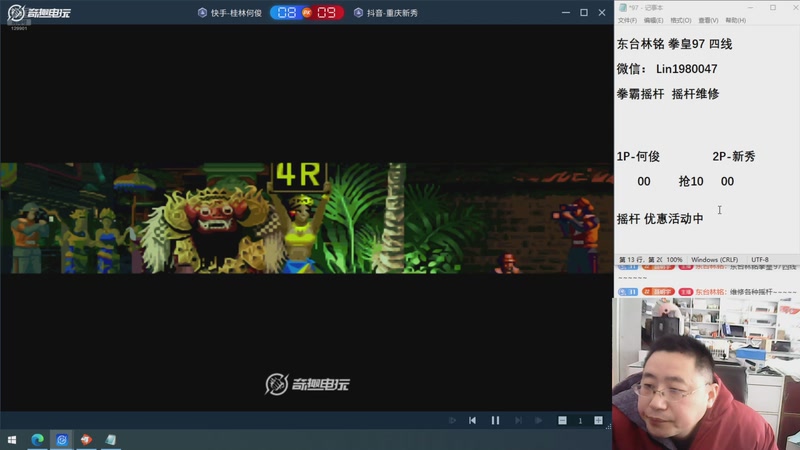Click the 100% zoom status in Notepad
This screenshot has width=800, height=450.
click(x=674, y=260)
